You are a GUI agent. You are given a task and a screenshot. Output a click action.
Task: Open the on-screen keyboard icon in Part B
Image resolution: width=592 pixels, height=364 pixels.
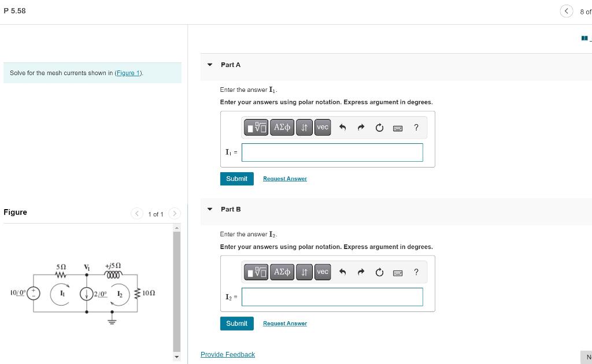tap(398, 272)
